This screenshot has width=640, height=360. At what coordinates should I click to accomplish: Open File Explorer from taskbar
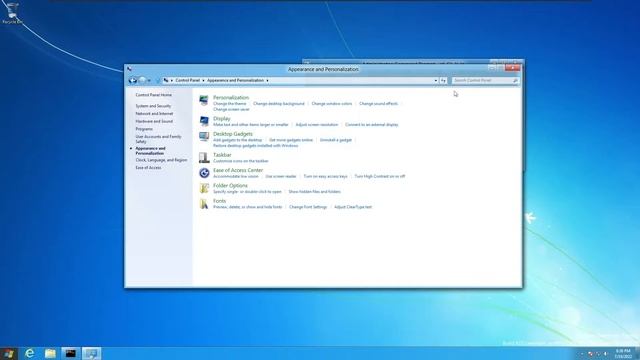tap(50, 353)
